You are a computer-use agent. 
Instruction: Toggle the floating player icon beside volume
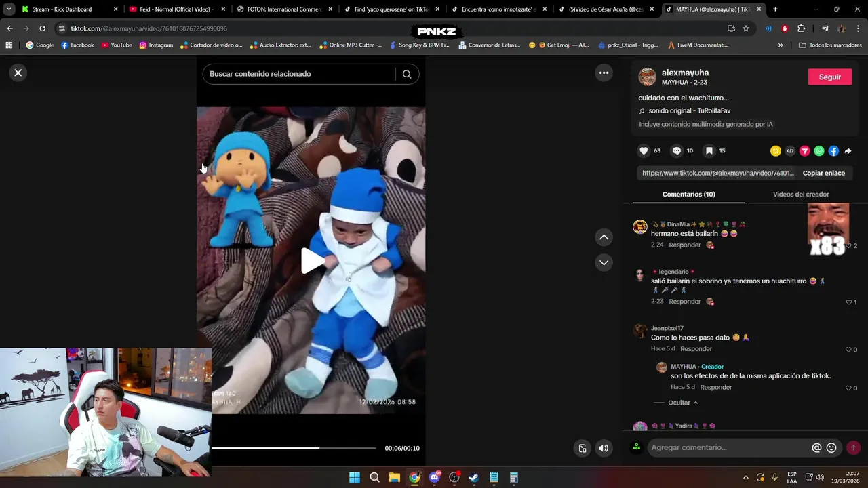582,448
